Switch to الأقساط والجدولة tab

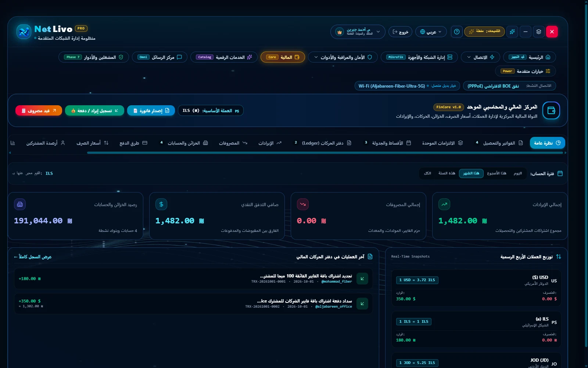(388, 143)
